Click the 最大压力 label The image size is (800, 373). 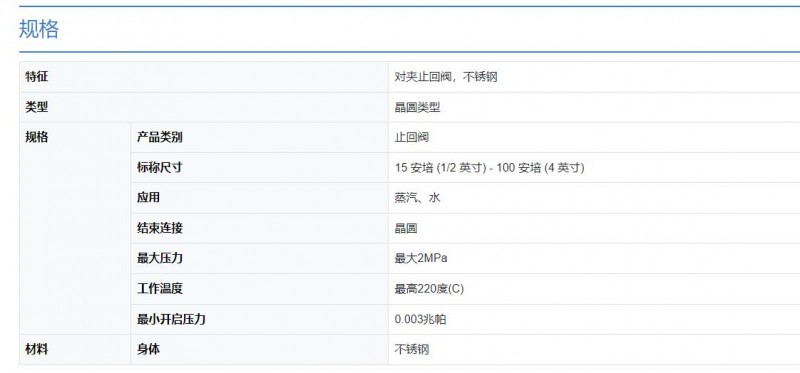159,258
